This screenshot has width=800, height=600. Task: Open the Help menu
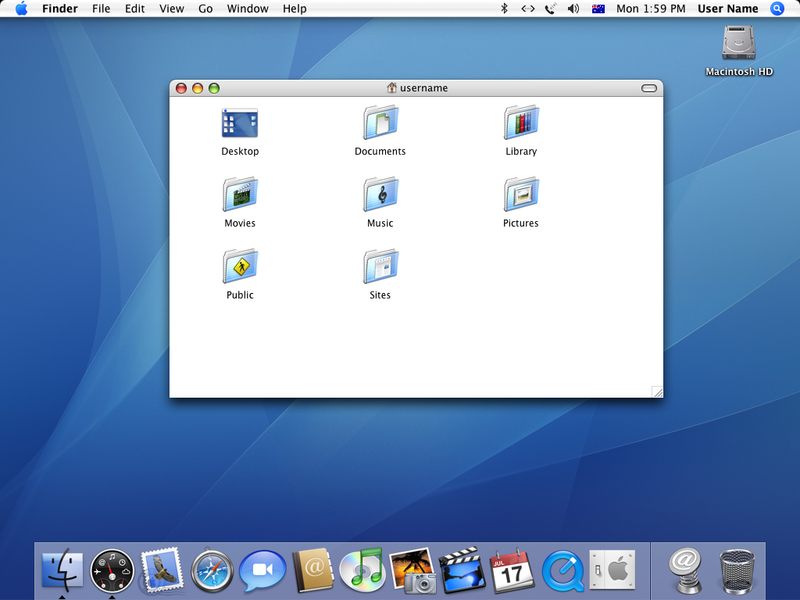pos(294,9)
